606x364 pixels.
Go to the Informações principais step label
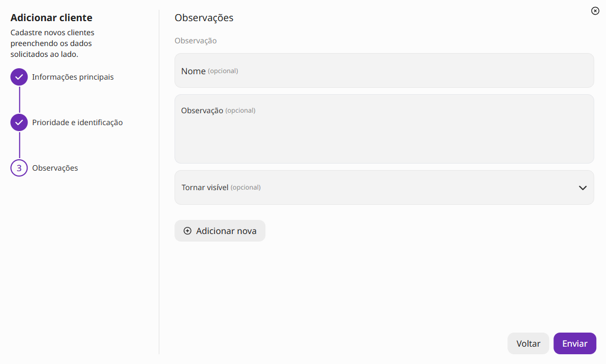73,77
